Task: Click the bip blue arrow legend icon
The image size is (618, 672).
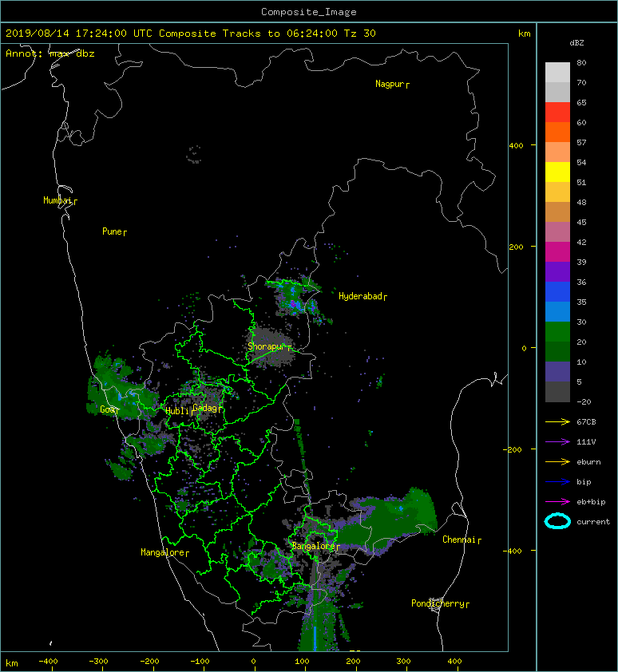Action: [x=557, y=482]
